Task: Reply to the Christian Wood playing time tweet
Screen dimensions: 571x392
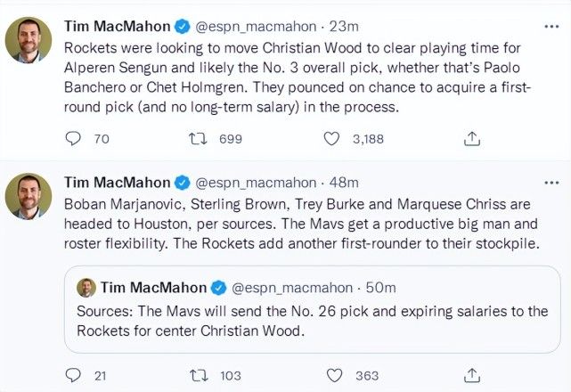Action: tap(76, 138)
